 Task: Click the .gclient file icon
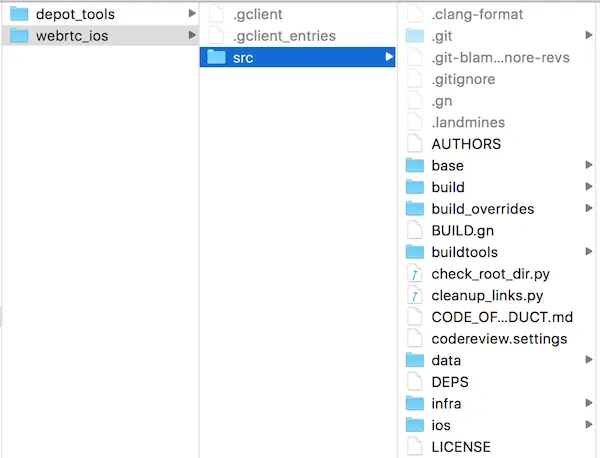pyautogui.click(x=216, y=14)
